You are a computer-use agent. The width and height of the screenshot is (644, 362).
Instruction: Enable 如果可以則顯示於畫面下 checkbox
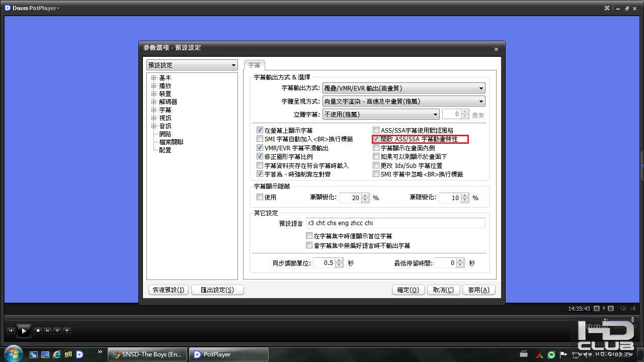(376, 156)
